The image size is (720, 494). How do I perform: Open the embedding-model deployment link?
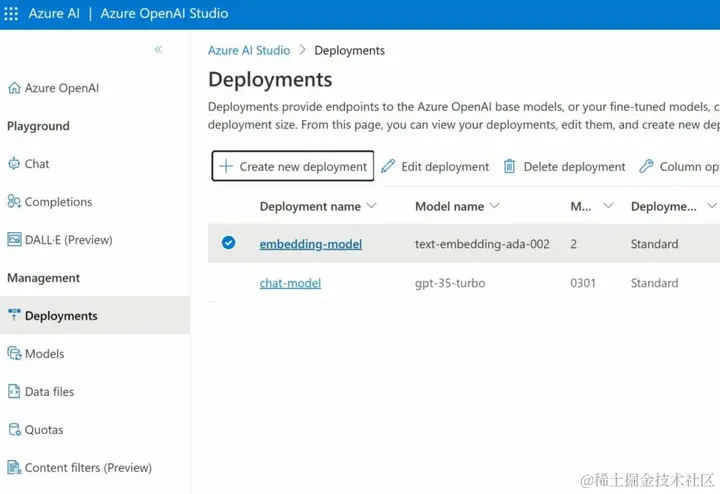coord(311,244)
